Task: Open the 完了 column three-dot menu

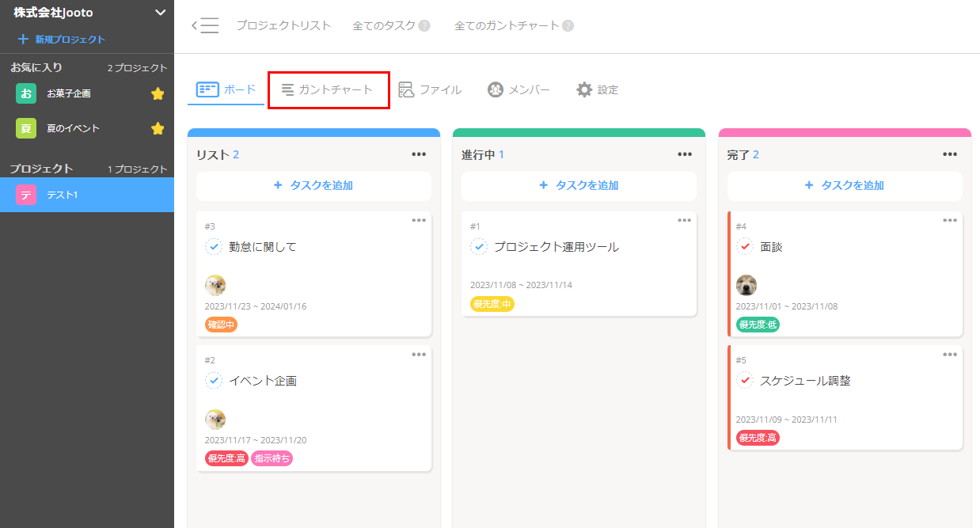Action: pyautogui.click(x=950, y=154)
